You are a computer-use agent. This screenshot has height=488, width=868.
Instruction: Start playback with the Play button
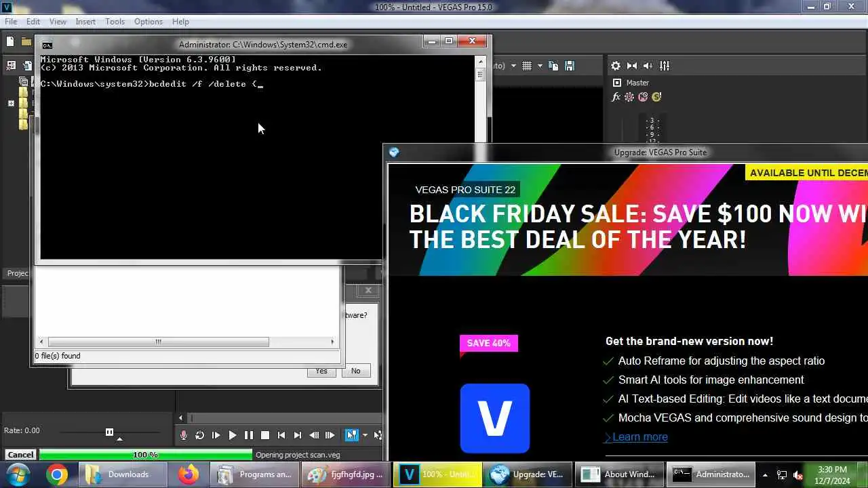click(232, 435)
